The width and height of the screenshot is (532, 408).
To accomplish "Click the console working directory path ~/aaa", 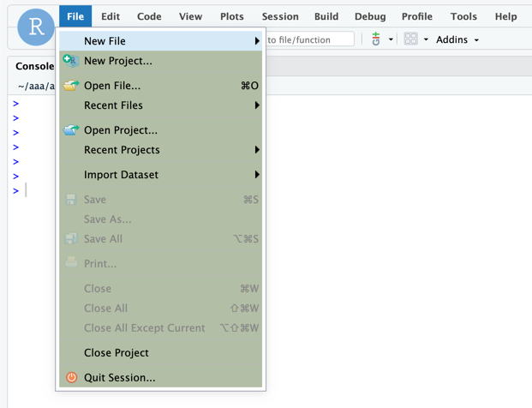I will coord(36,87).
